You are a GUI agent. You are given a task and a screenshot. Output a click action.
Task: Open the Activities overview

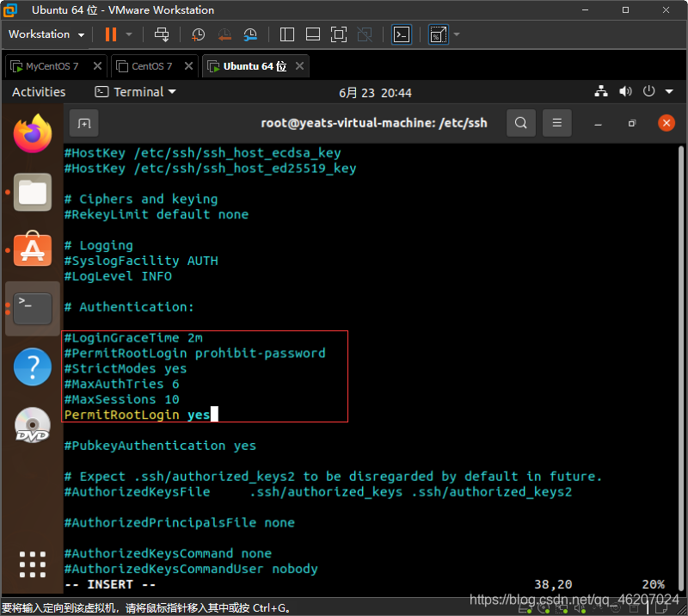(x=39, y=92)
